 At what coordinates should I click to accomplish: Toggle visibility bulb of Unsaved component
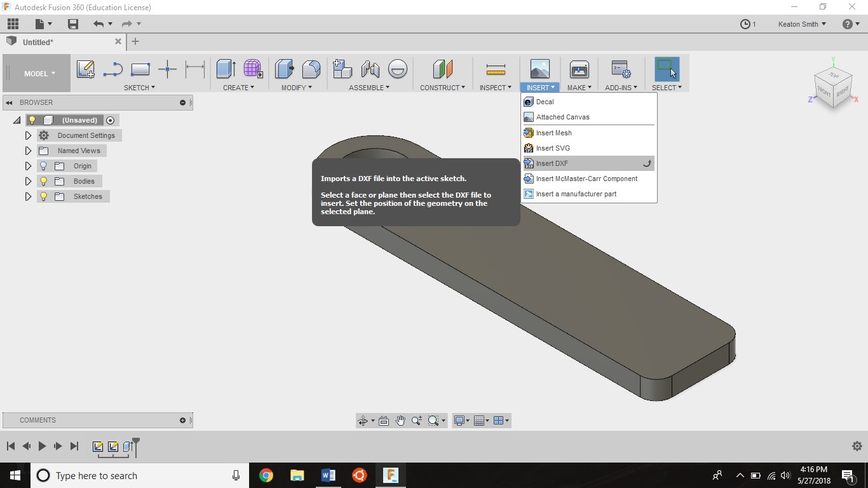coord(32,120)
